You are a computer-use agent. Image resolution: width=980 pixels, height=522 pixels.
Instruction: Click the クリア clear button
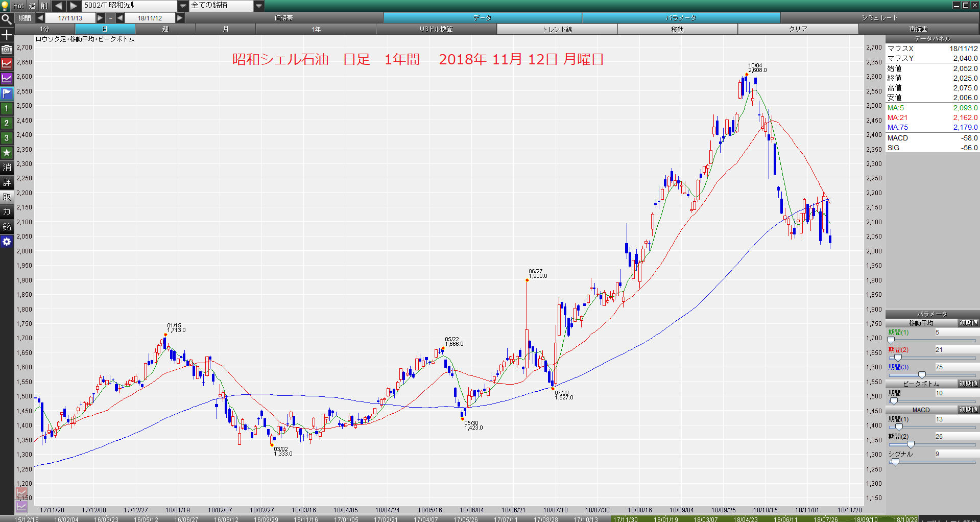point(798,29)
